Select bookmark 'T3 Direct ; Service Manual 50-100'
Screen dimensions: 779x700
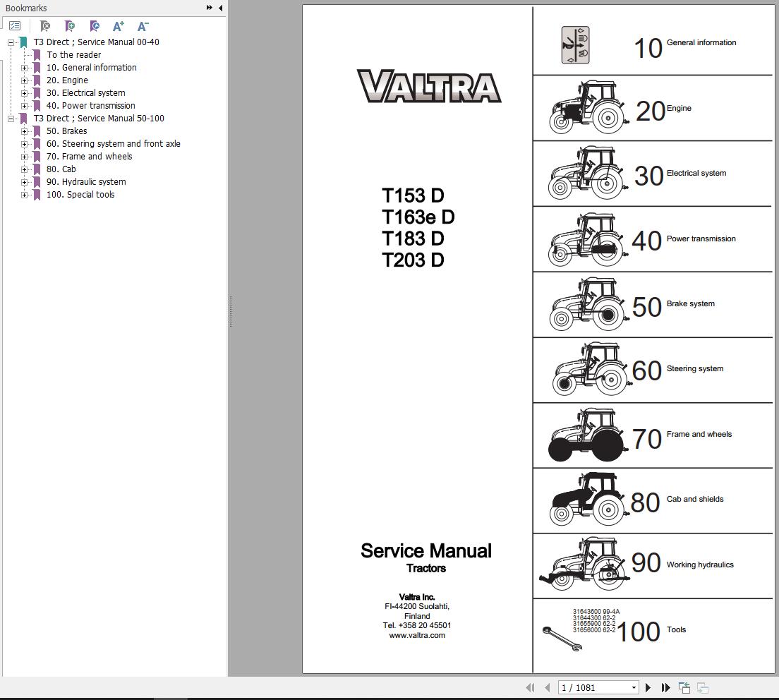(x=99, y=119)
